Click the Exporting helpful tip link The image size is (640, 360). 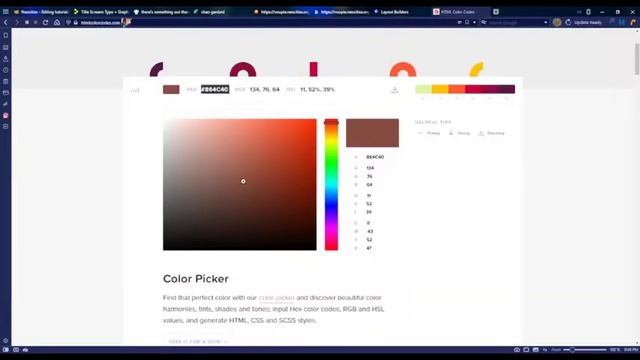click(492, 133)
